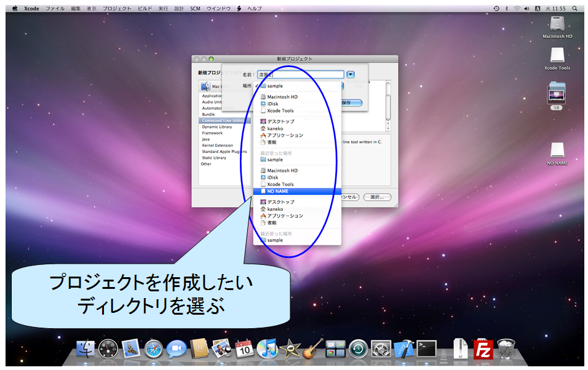
Task: Activate Spaces from the Dock
Action: [x=335, y=348]
